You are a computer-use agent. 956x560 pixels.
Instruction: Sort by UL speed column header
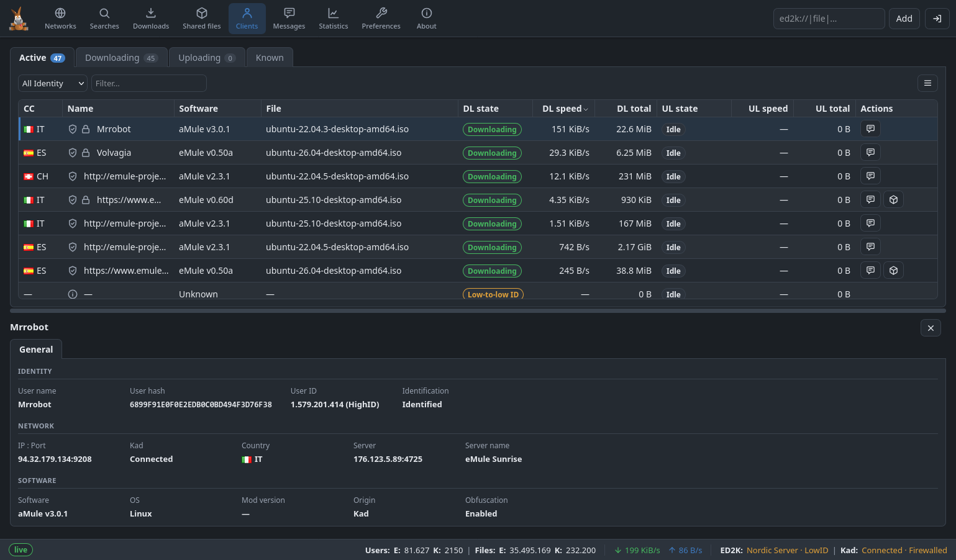pyautogui.click(x=762, y=109)
